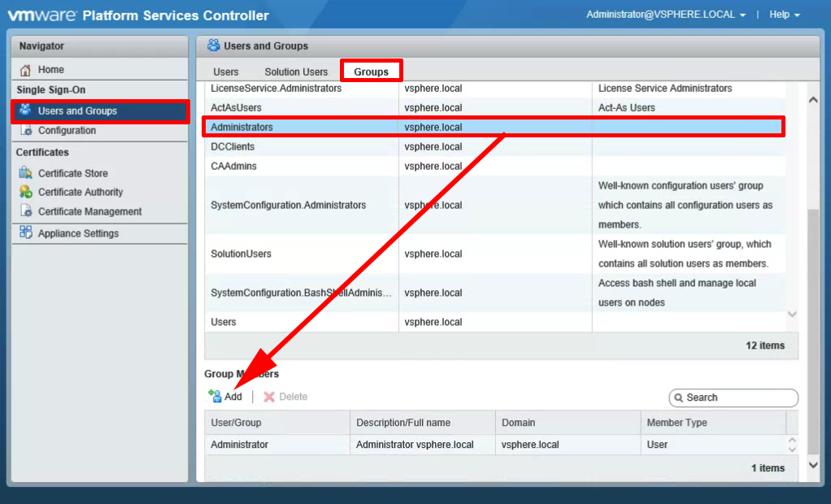The width and height of the screenshot is (831, 504).
Task: Select the Administrators group row
Action: (495, 127)
